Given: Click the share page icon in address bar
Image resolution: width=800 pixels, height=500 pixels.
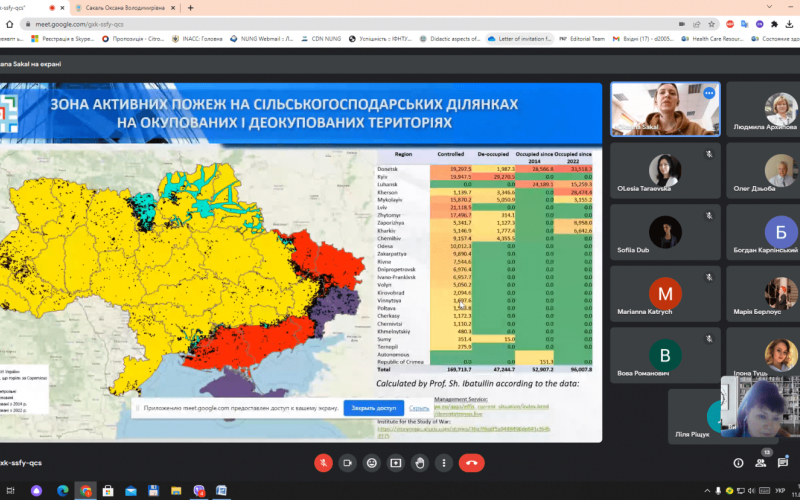Looking at the screenshot, I should [696, 24].
